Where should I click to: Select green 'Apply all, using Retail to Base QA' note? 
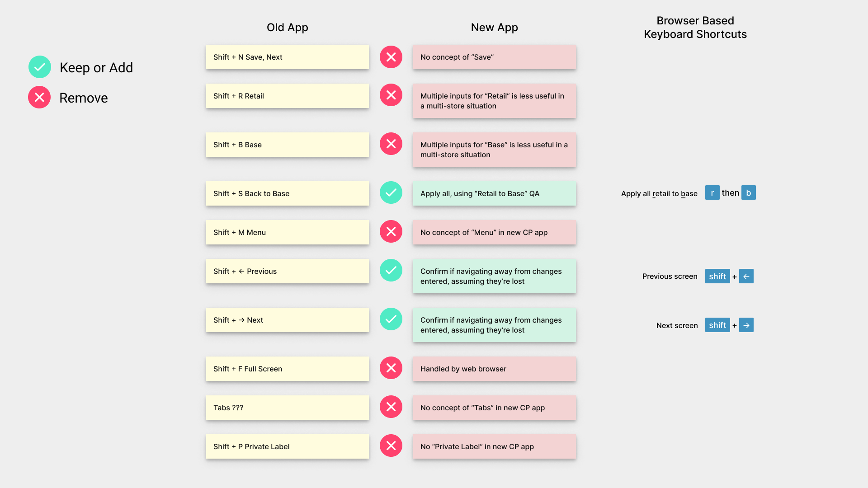[495, 193]
